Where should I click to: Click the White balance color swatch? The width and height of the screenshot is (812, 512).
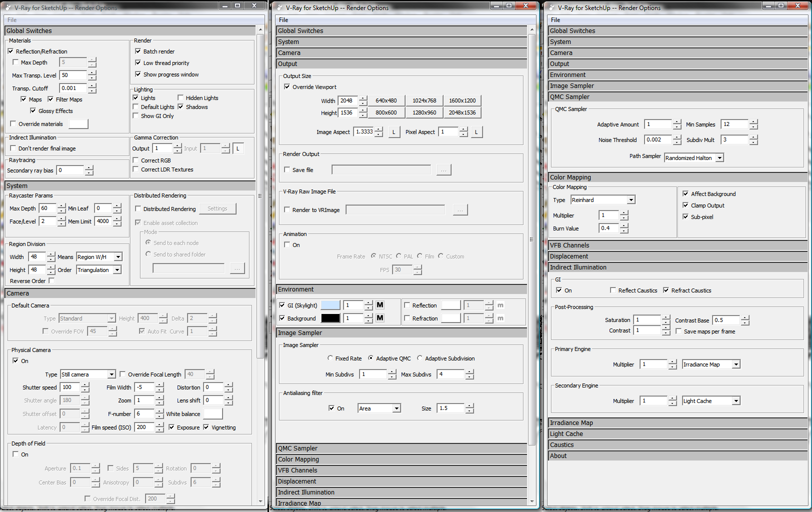coord(212,414)
